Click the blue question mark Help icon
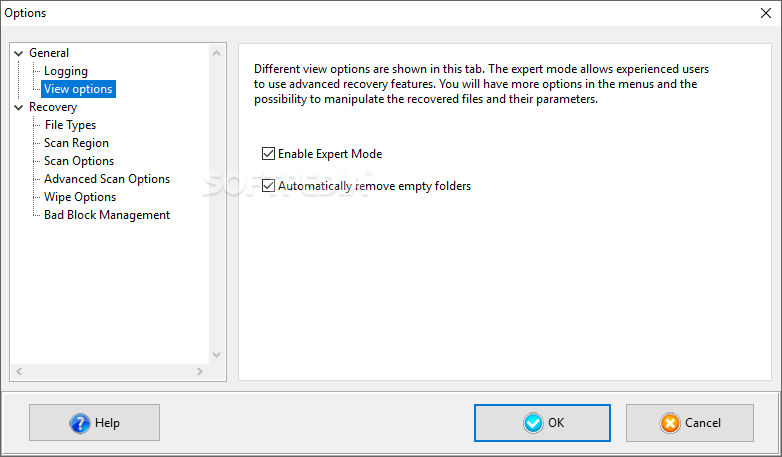Screen dimensions: 782x457 point(80,423)
